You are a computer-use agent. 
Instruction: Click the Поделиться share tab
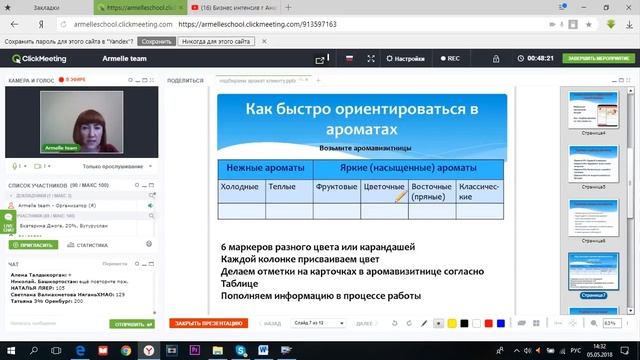(185, 81)
